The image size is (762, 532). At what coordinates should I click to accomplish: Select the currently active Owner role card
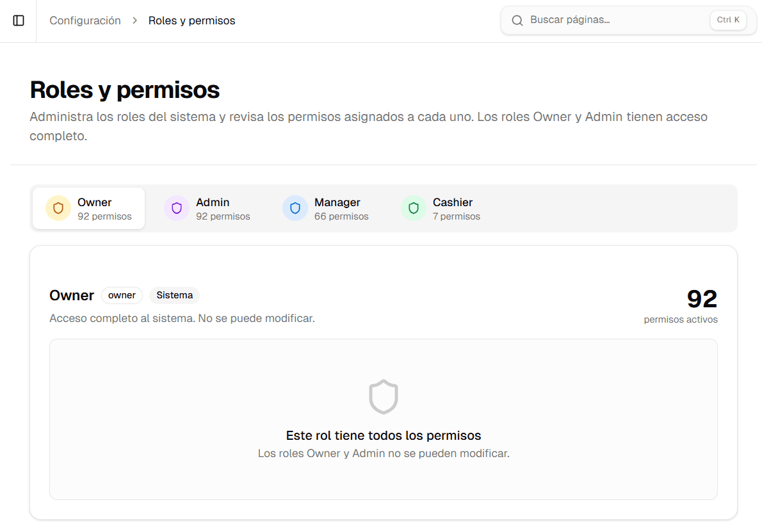point(88,208)
